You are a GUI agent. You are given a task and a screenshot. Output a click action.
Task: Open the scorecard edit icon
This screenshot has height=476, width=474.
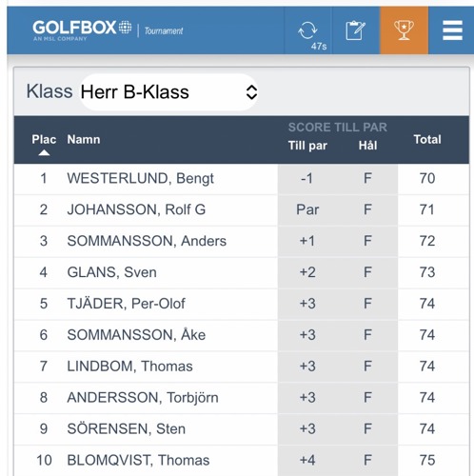tap(356, 30)
